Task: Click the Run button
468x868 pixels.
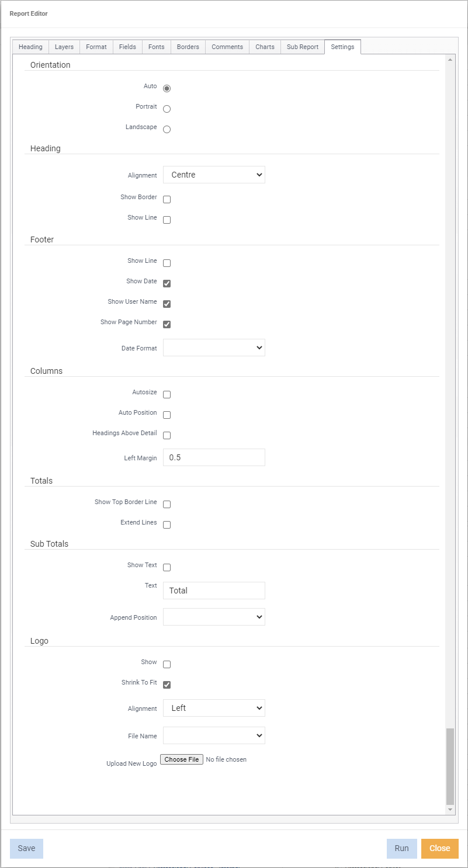Action: (x=401, y=848)
